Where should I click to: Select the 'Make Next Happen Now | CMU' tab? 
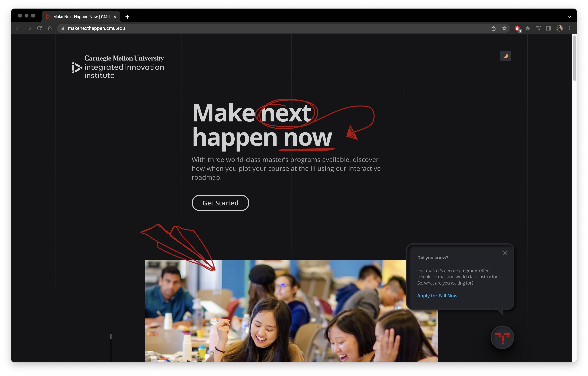[81, 17]
